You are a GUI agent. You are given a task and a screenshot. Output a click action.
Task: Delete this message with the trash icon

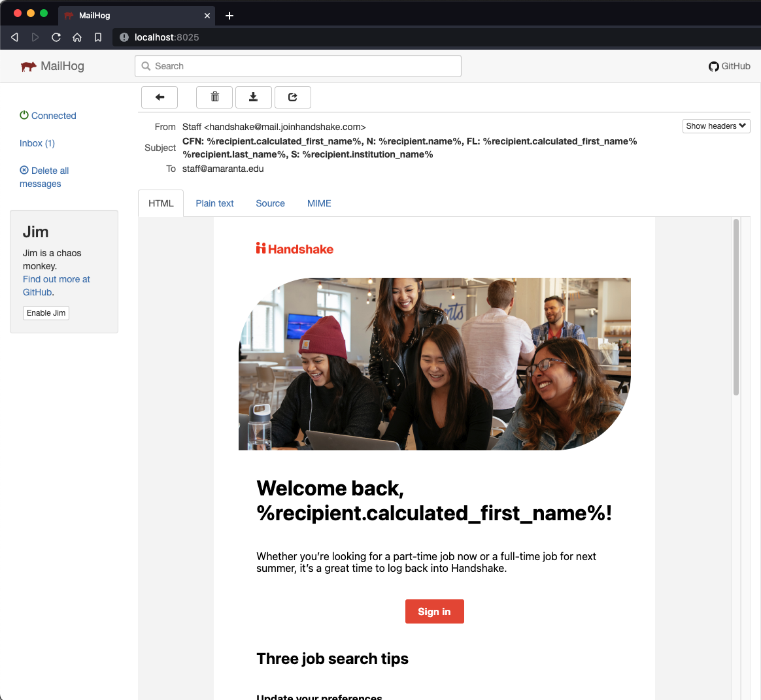pyautogui.click(x=214, y=97)
